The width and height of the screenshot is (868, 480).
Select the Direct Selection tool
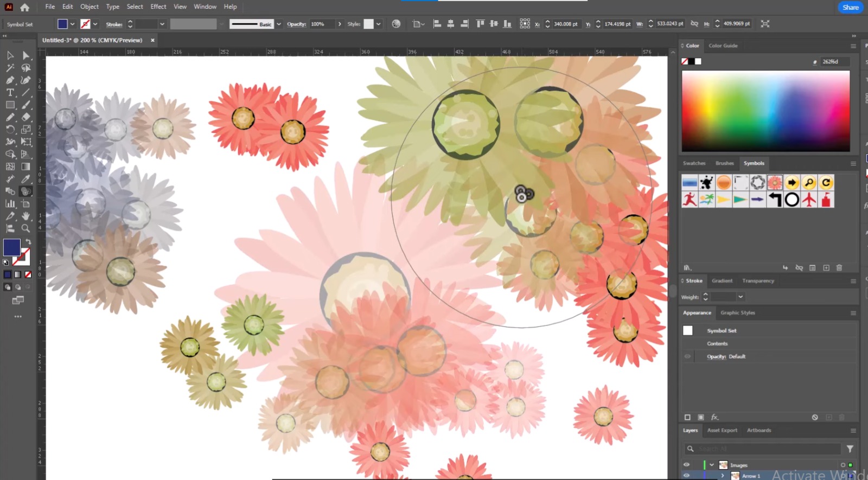click(26, 55)
